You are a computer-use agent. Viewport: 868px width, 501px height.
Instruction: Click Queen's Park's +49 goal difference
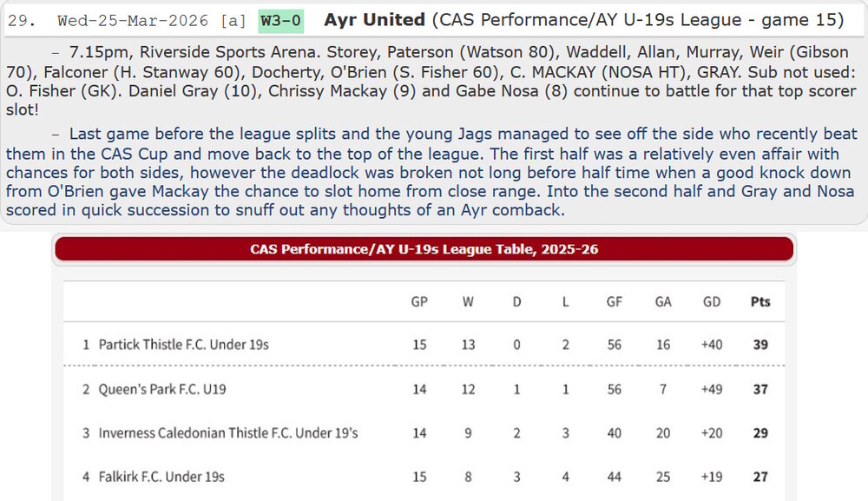click(x=712, y=390)
